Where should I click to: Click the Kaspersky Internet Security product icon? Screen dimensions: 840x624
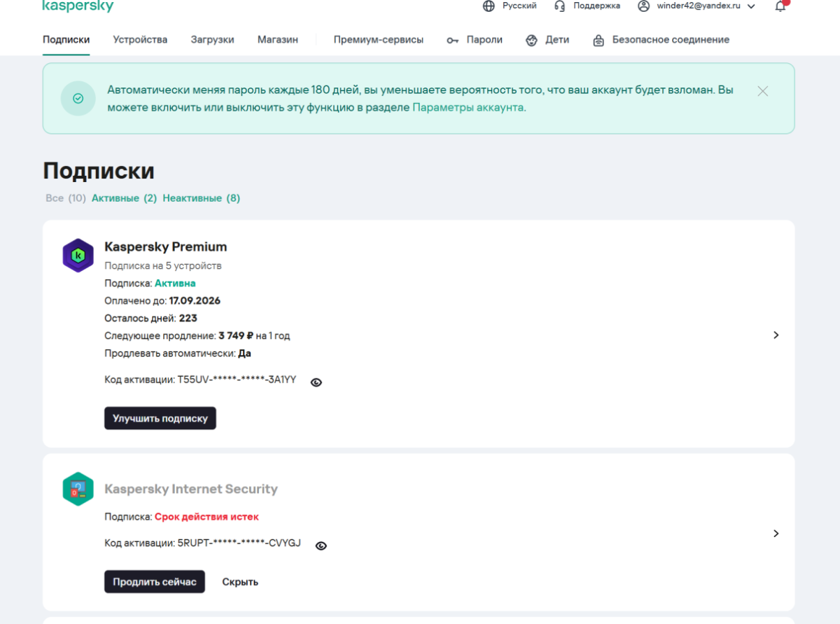tap(78, 489)
